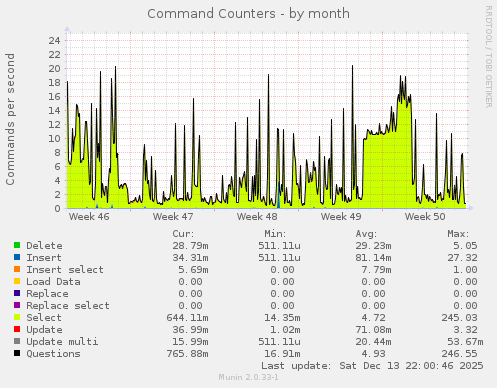Screen dimensions: 497x388
Task: Click the Replace legend label
Action: [x=47, y=294]
